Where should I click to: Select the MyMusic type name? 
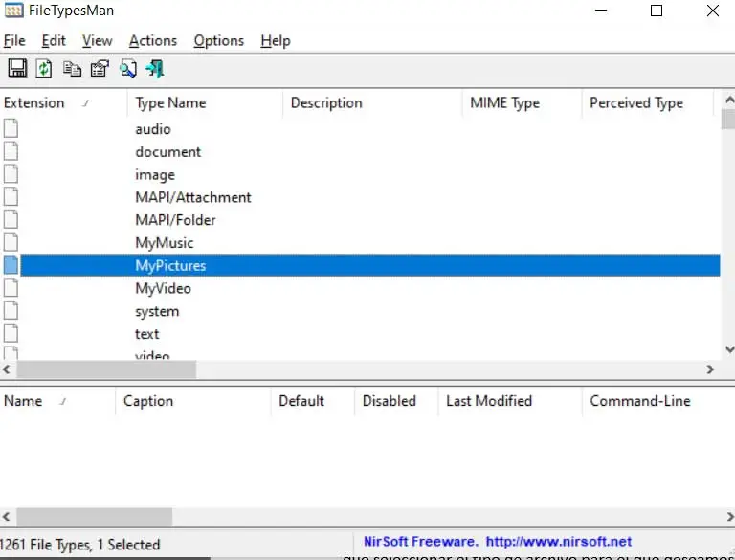point(164,242)
